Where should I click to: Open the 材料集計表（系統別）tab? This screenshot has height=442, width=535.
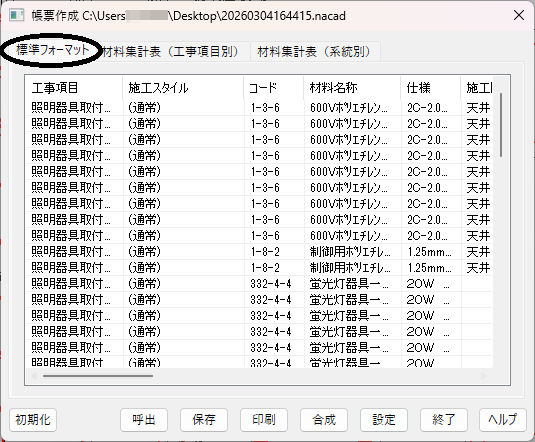(315, 52)
